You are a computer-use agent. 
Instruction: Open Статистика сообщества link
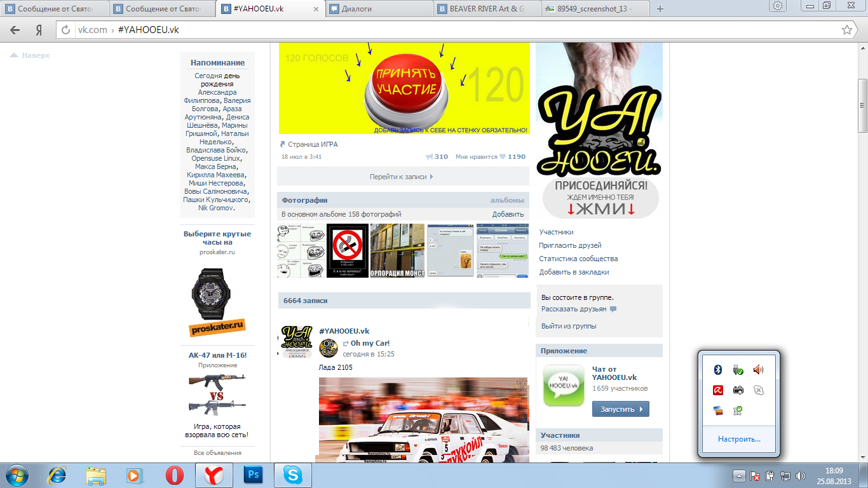pos(578,259)
